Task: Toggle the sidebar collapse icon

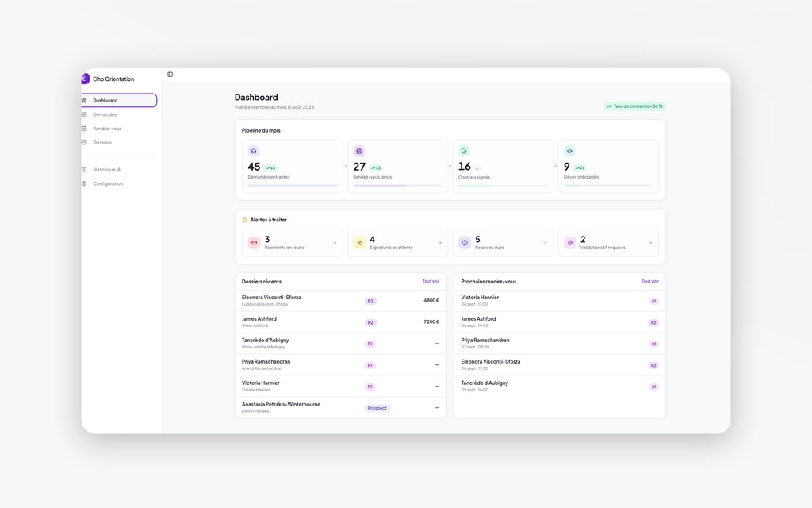Action: [170, 75]
